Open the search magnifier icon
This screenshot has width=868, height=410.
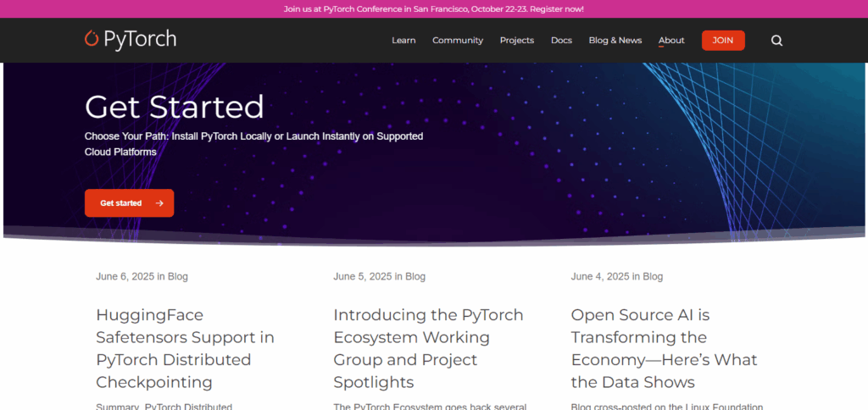click(x=776, y=41)
